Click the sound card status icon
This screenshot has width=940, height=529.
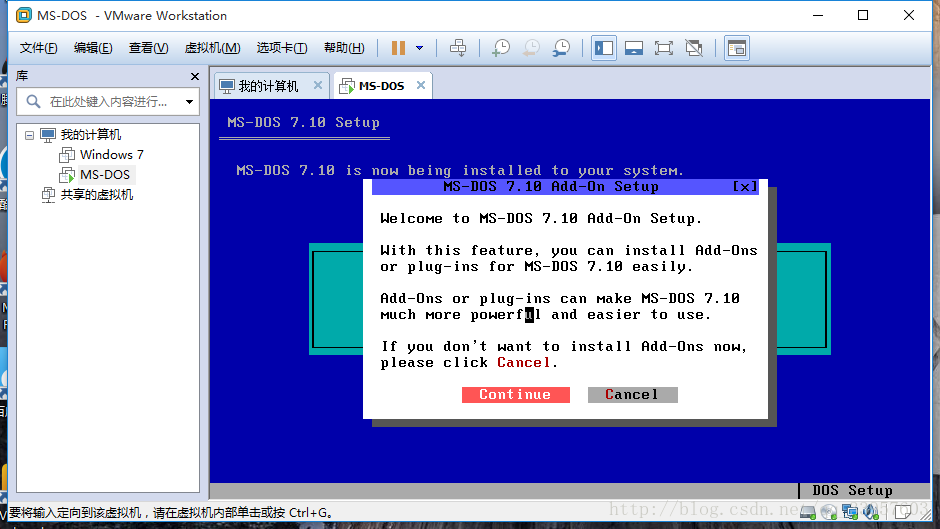[871, 512]
